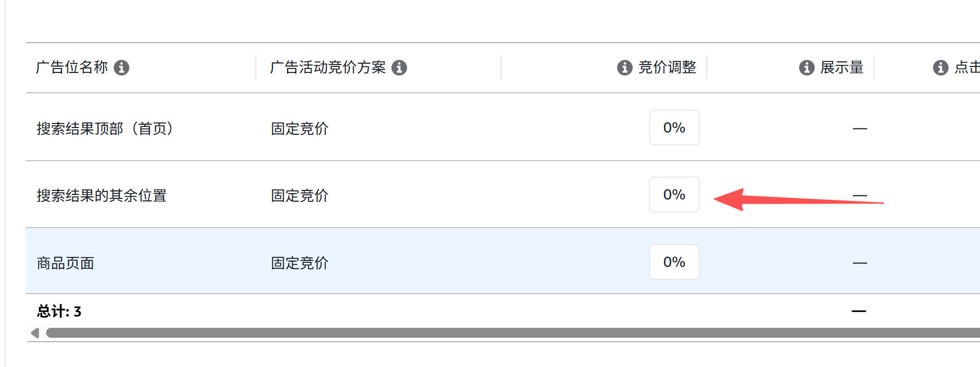Screen dimensions: 980x367
Task: Click 固定竞价 in the 搜索结果顶部 row
Action: tap(300, 128)
